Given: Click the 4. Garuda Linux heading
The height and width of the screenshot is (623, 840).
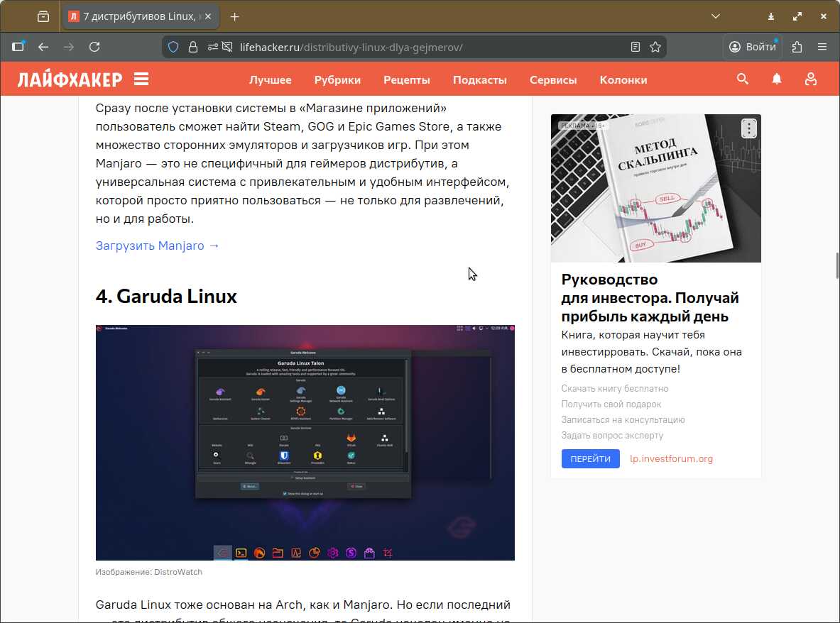Looking at the screenshot, I should point(166,296).
